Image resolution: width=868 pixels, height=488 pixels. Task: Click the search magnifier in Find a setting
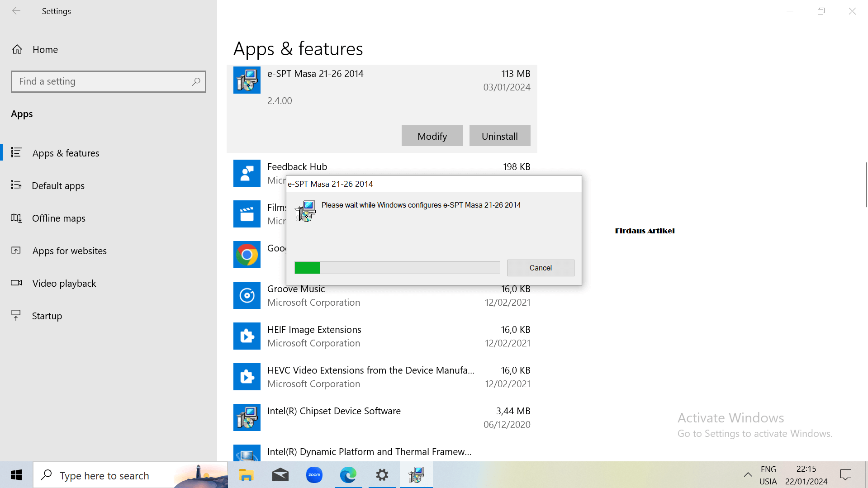(196, 81)
